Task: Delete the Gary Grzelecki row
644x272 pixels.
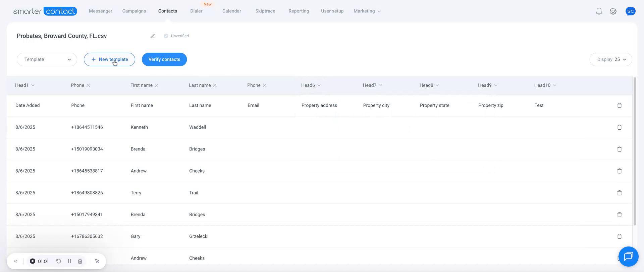Action: pos(620,236)
